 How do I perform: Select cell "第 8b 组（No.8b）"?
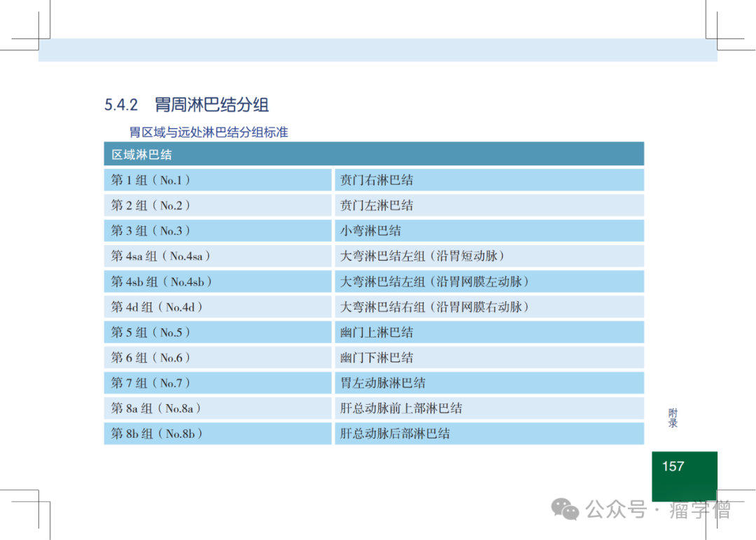tap(218, 434)
